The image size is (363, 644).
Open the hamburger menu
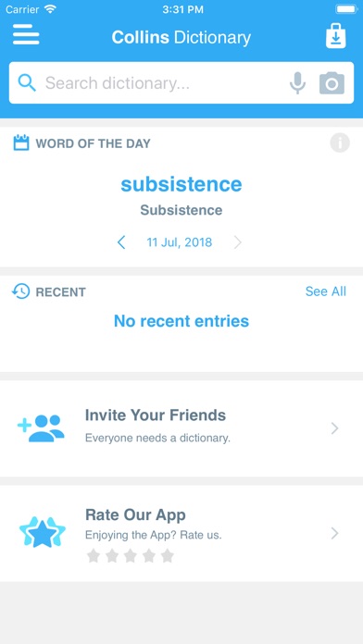click(26, 35)
